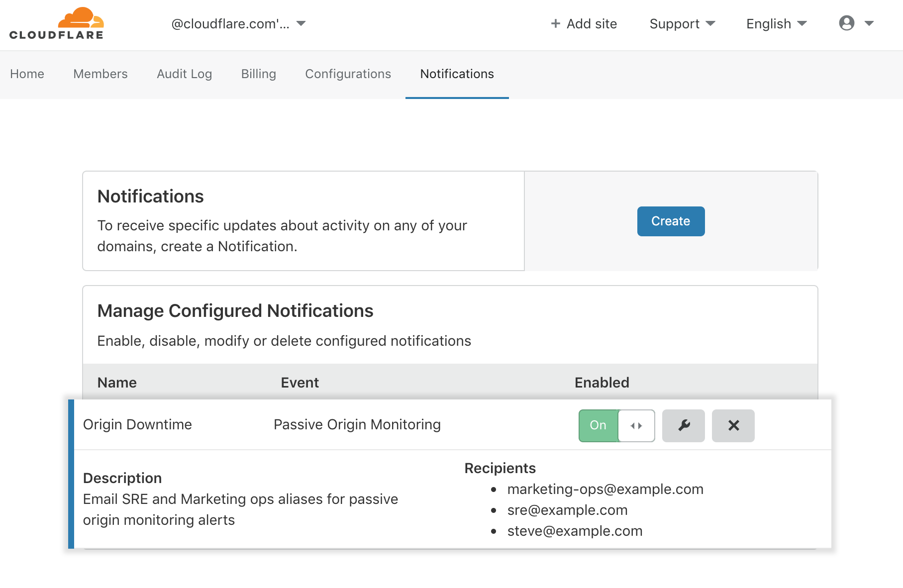
Task: Click the Cloudflare logo
Action: click(56, 23)
